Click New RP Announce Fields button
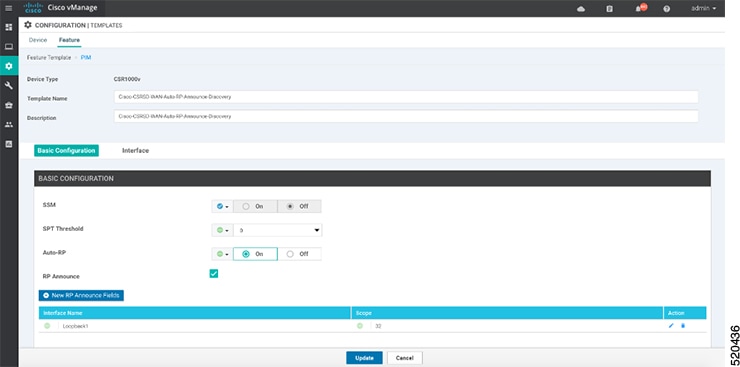 pos(81,295)
